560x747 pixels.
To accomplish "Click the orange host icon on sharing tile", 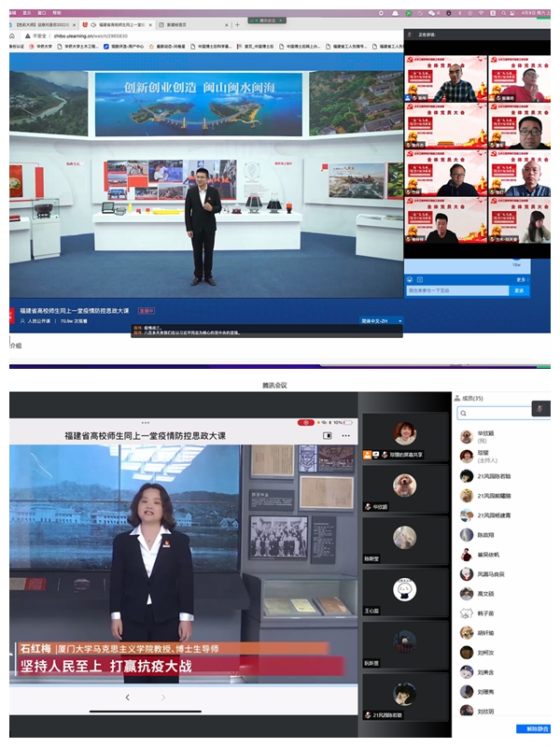I will point(368,454).
